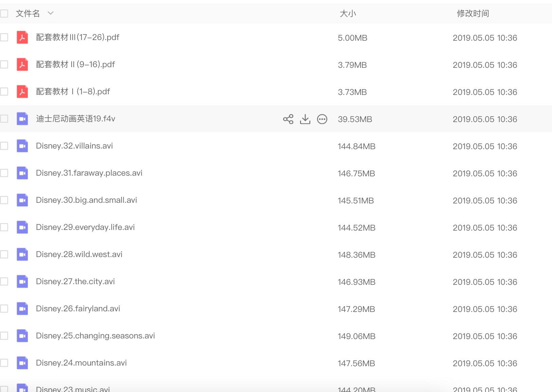Expand the 文件名 sort dropdown arrow
This screenshot has width=552, height=392.
(51, 13)
